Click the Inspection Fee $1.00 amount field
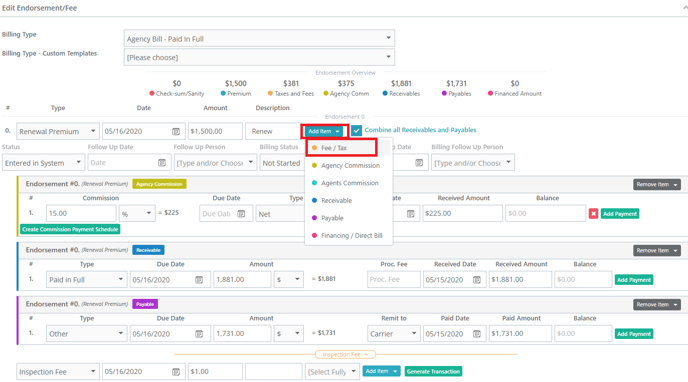Screen dimensions: 688x382 click(215, 371)
